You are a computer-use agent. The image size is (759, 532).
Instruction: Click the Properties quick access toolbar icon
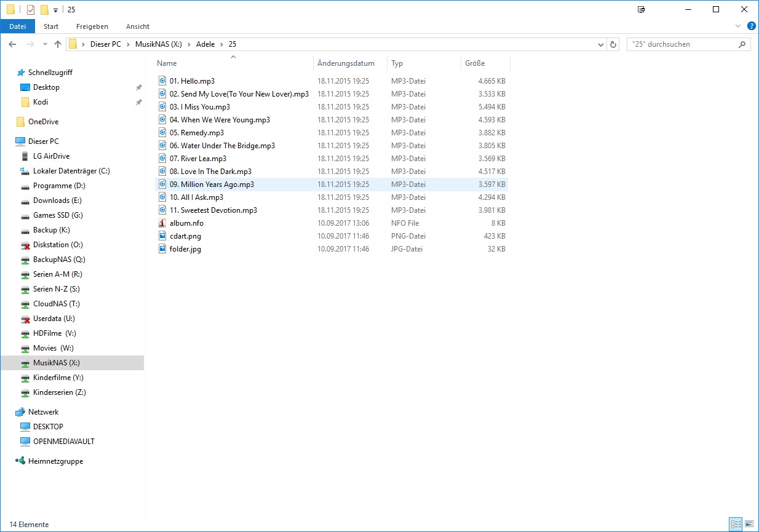click(31, 10)
